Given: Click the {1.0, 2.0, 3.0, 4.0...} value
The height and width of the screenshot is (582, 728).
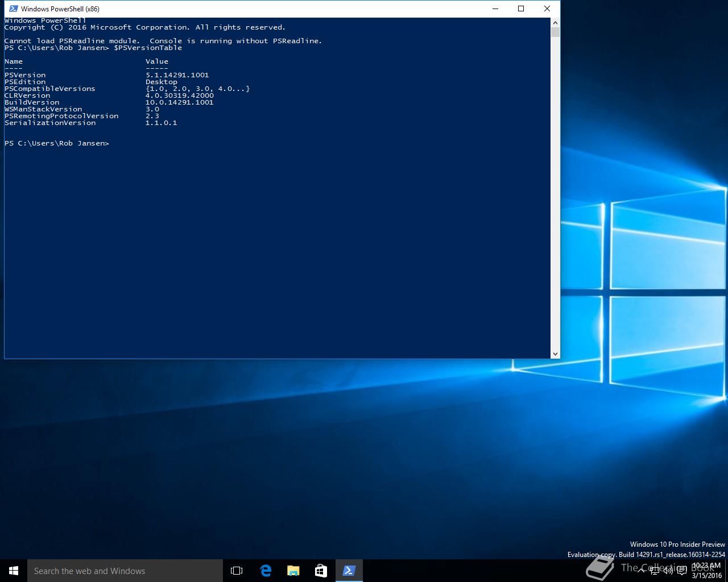Looking at the screenshot, I should pyautogui.click(x=198, y=89).
